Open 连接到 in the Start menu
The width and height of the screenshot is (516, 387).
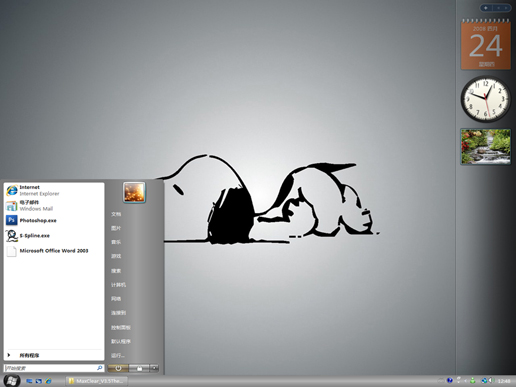[118, 313]
